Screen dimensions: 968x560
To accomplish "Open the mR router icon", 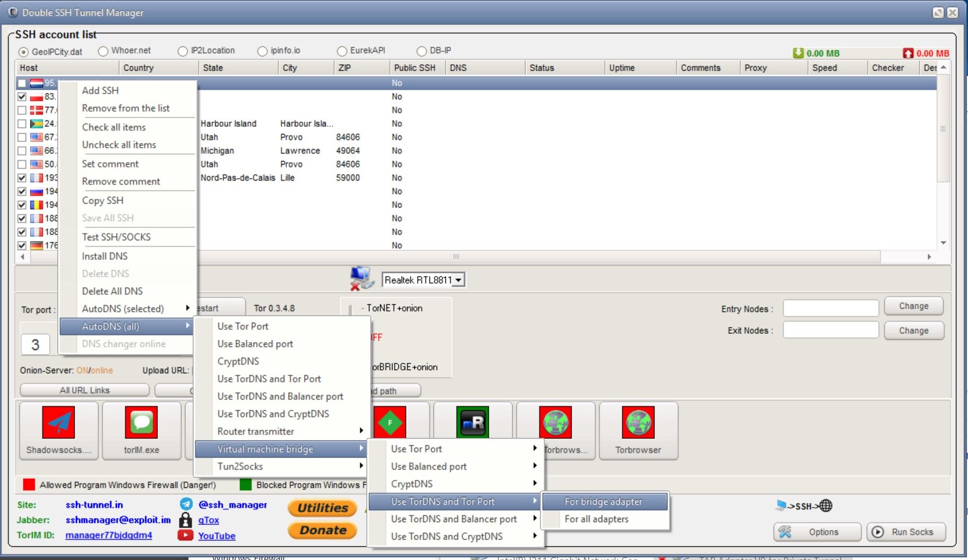I will [472, 423].
